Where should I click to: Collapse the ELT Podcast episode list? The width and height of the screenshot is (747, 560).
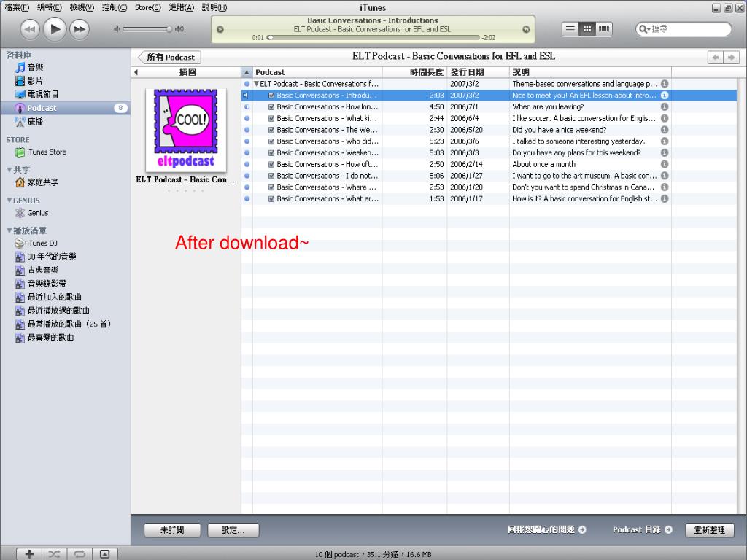coord(256,84)
